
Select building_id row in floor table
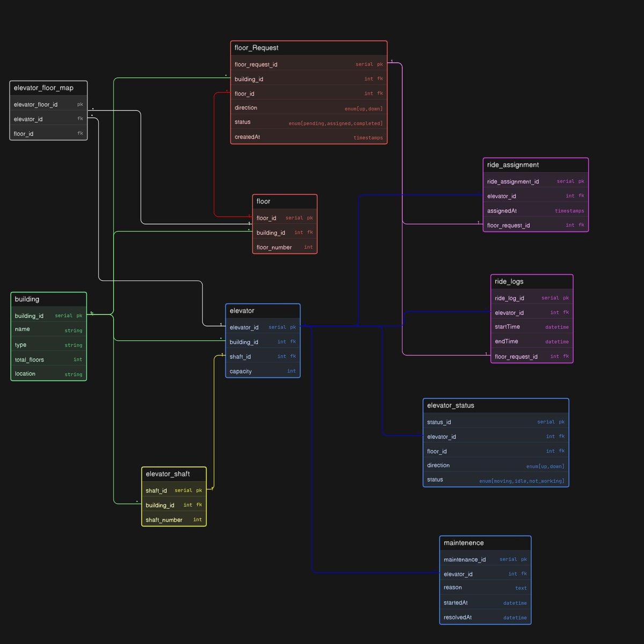285,232
